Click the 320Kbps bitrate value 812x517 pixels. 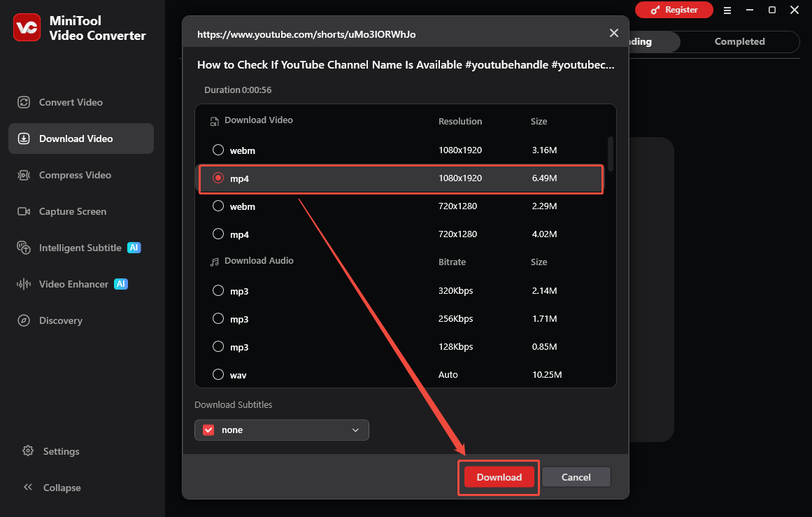(456, 290)
